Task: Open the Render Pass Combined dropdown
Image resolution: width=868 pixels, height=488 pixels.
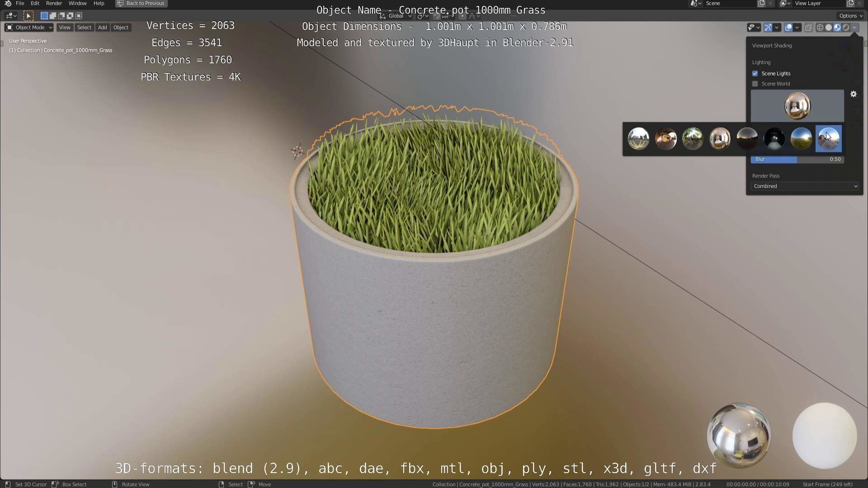Action: point(805,186)
